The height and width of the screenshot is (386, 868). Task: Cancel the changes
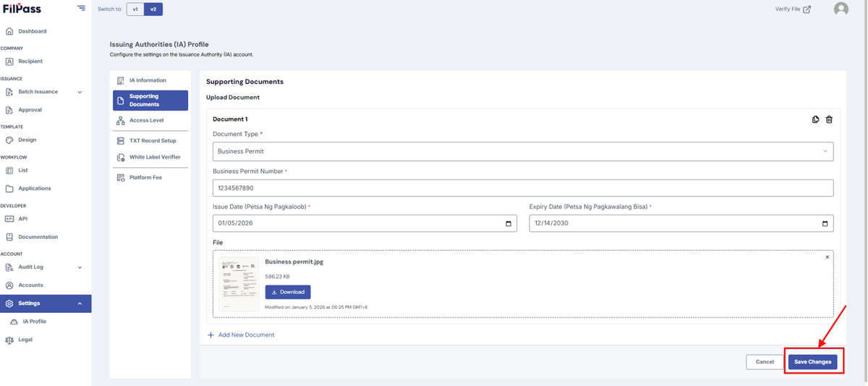click(765, 361)
